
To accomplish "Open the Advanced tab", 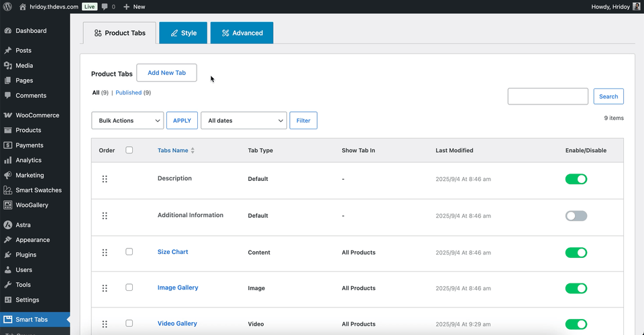I will [x=241, y=33].
